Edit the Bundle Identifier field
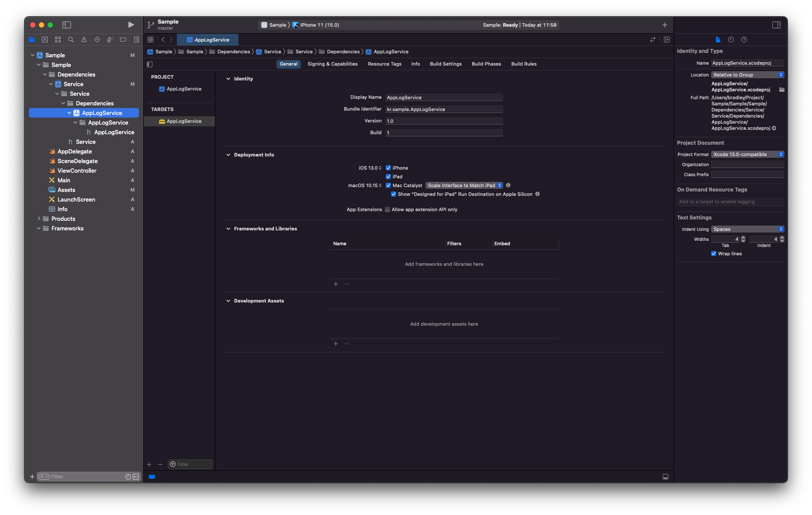 444,109
